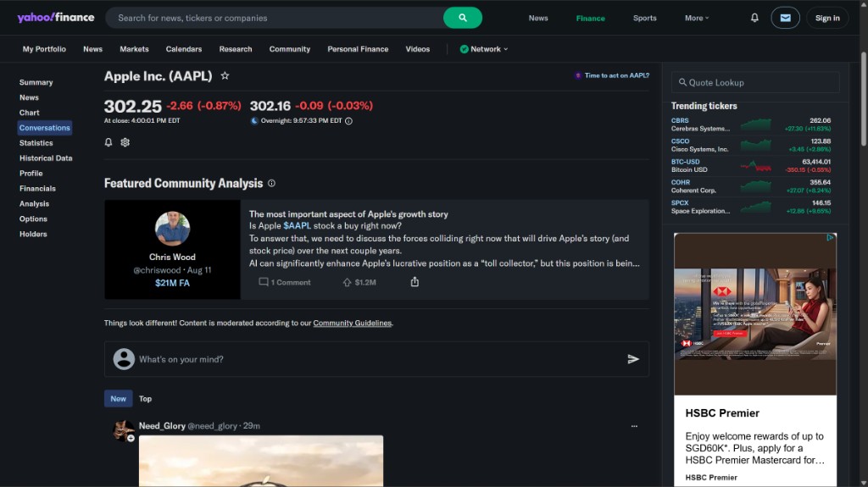This screenshot has width=868, height=487.
Task: Switch to Top posts tab
Action: [x=145, y=398]
